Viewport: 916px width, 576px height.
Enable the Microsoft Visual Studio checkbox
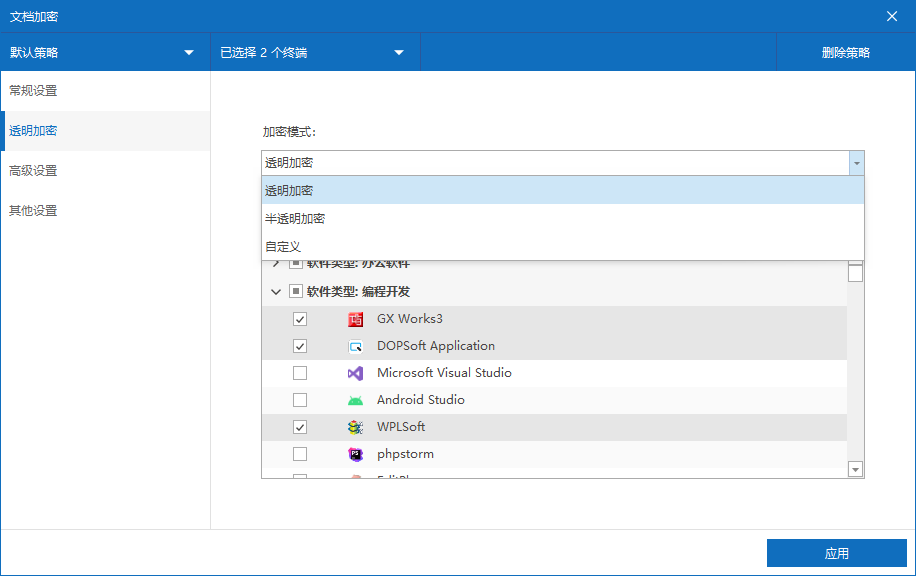pyautogui.click(x=300, y=373)
